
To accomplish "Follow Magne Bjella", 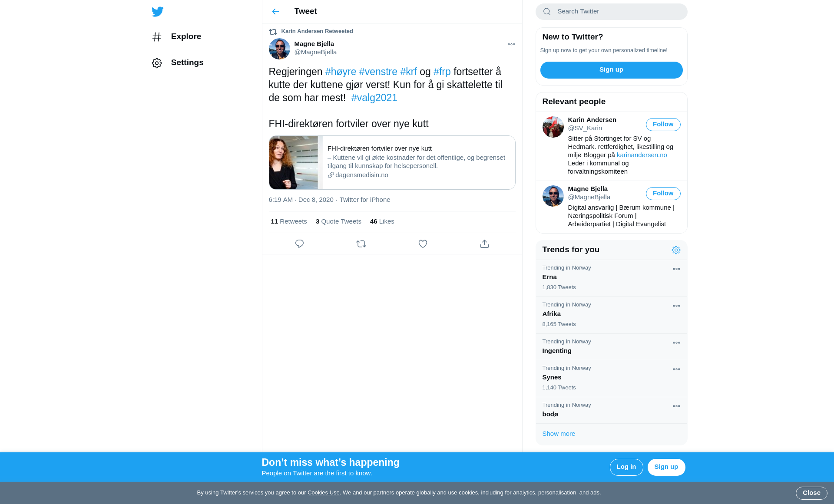I will coord(663,194).
